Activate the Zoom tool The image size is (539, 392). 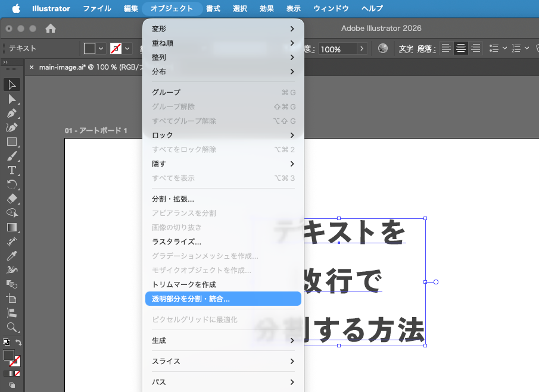click(12, 327)
